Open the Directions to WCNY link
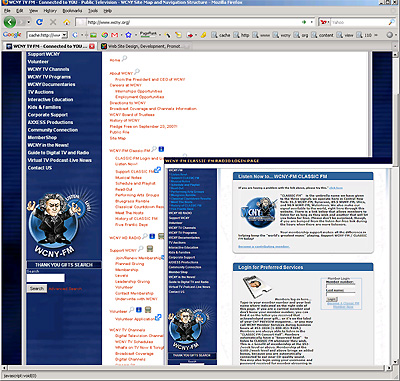Screen dimensions: 400x381 point(128,103)
